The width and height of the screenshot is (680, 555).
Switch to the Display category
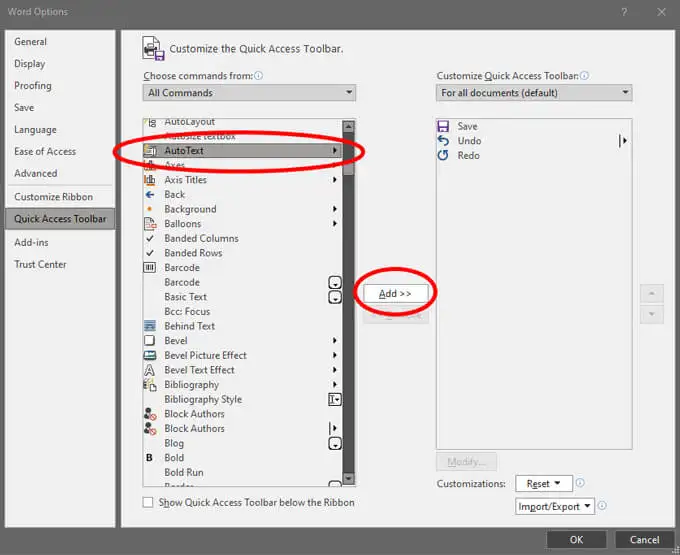[29, 64]
